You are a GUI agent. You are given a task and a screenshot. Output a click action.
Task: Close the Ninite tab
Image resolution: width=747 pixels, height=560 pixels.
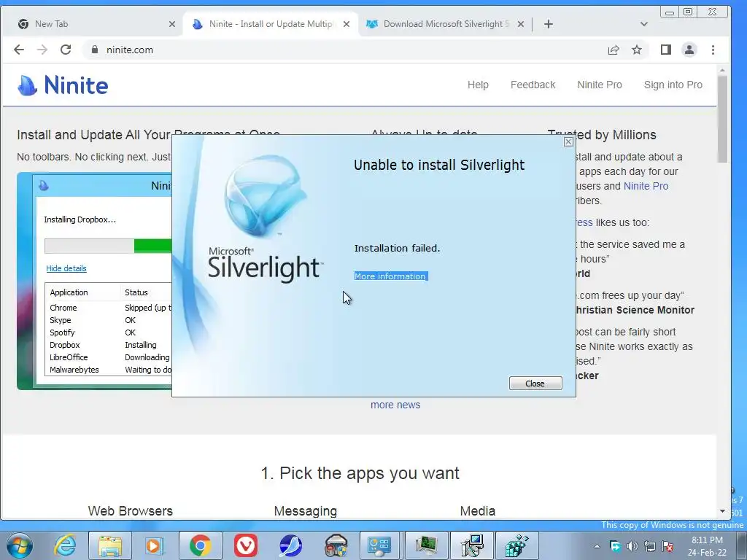click(347, 24)
